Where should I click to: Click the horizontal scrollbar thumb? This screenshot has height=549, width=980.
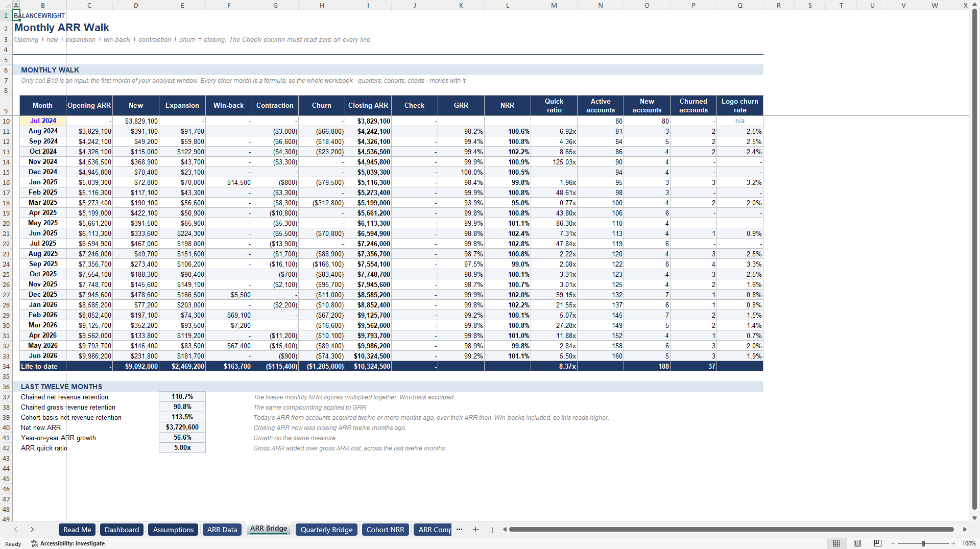click(731, 530)
